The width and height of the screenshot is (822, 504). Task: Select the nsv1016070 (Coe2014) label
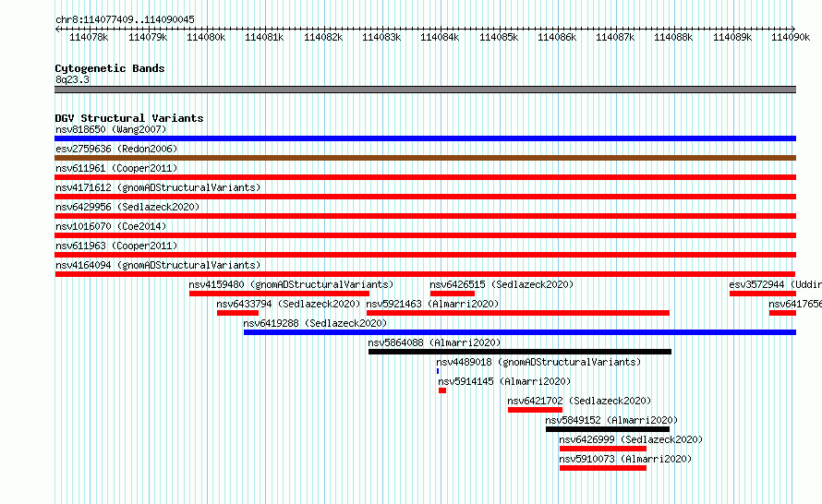click(111, 226)
